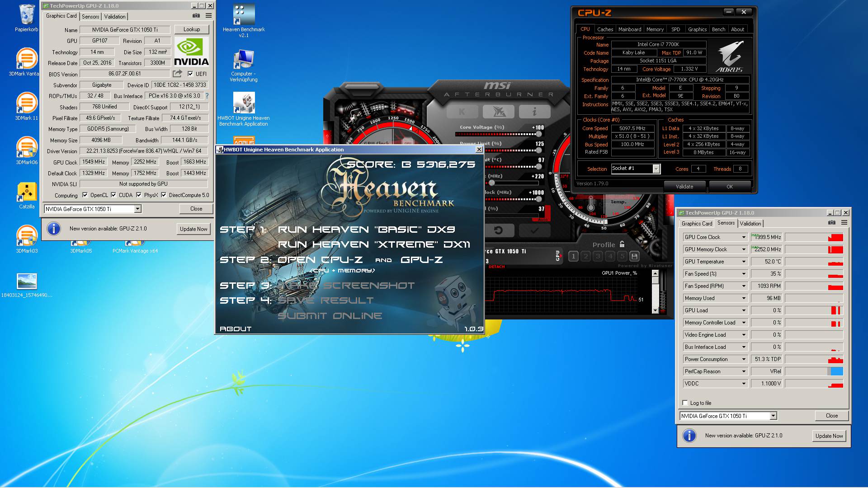The image size is (868, 488).
Task: Click the Afterburner info i button
Action: point(534,111)
